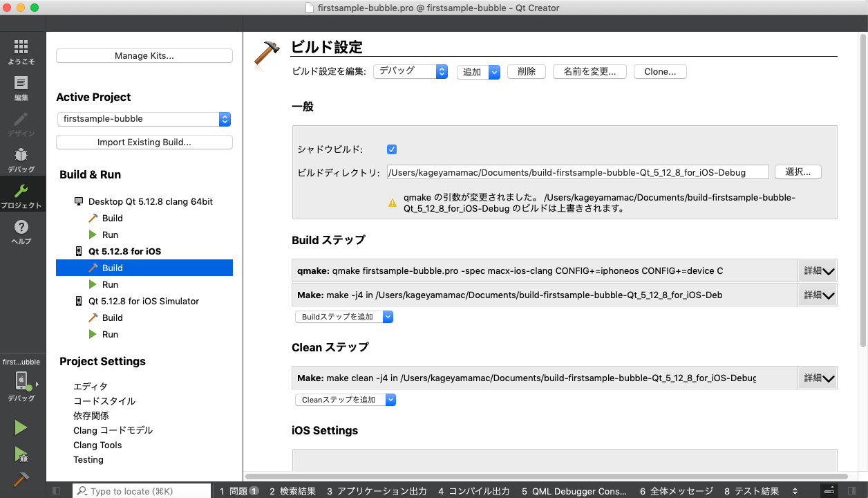Select Build under Qt 5.12.8 for iOS
Image resolution: width=868 pixels, height=498 pixels.
tap(144, 268)
